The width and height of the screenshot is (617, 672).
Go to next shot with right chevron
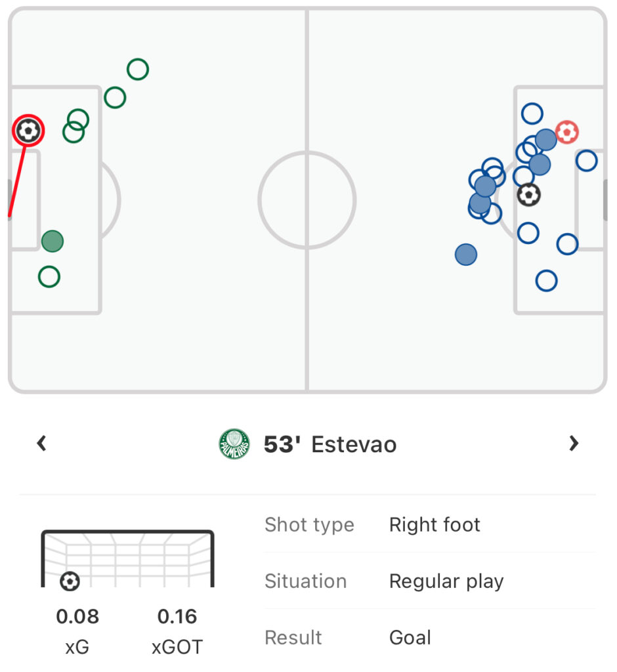[x=574, y=443]
